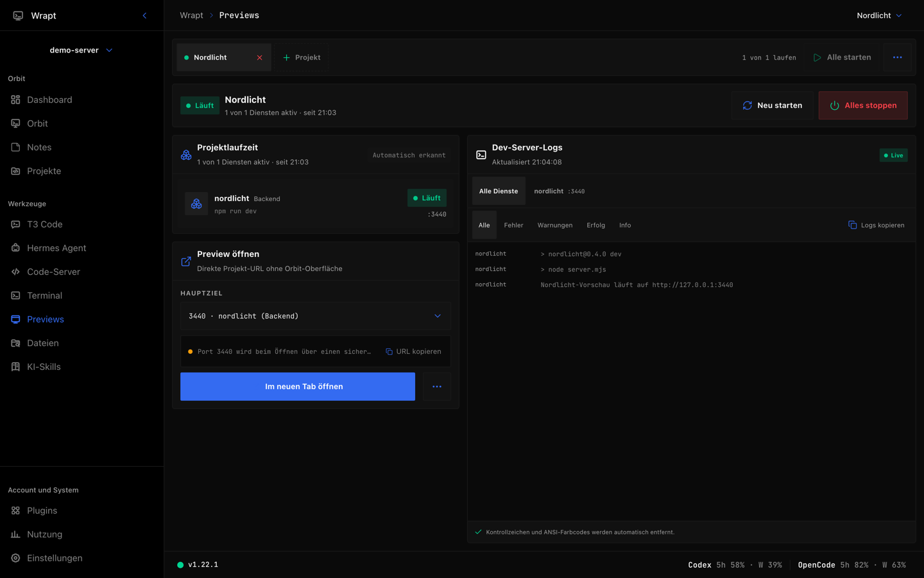924x578 pixels.
Task: Filter logs by Erfolg
Action: coord(595,225)
